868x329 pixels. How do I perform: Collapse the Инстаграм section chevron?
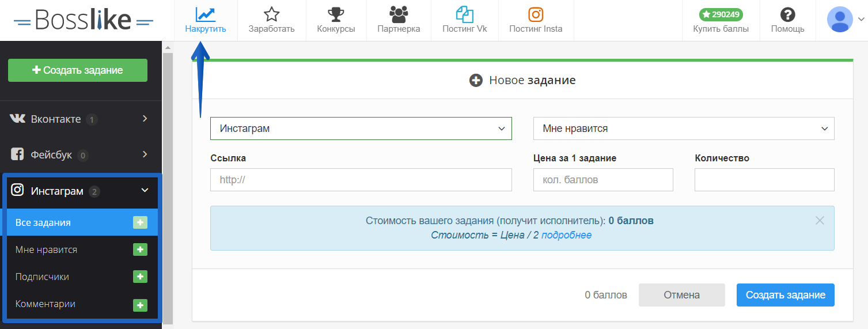pyautogui.click(x=145, y=190)
